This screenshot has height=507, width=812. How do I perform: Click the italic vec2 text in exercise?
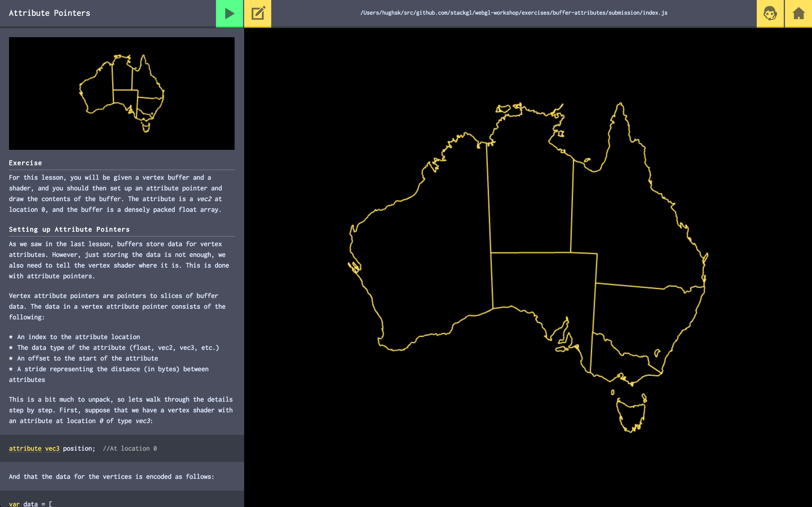[204, 199]
